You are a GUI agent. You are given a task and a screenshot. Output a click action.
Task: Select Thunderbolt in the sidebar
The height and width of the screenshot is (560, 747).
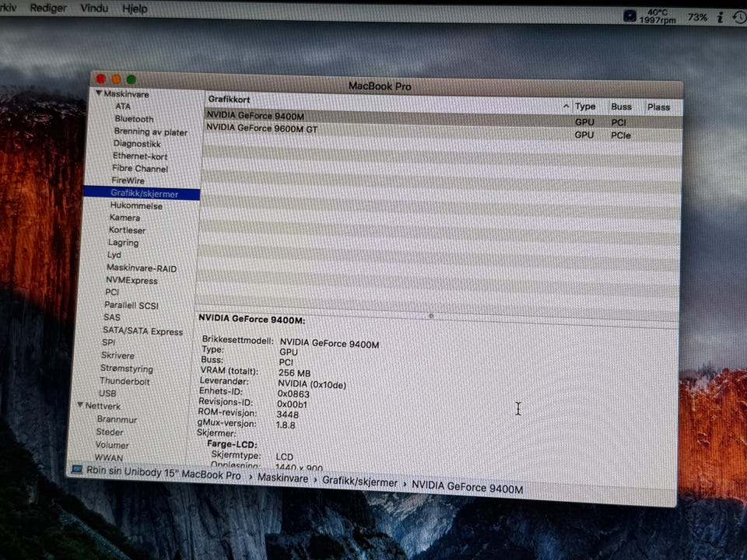124,381
